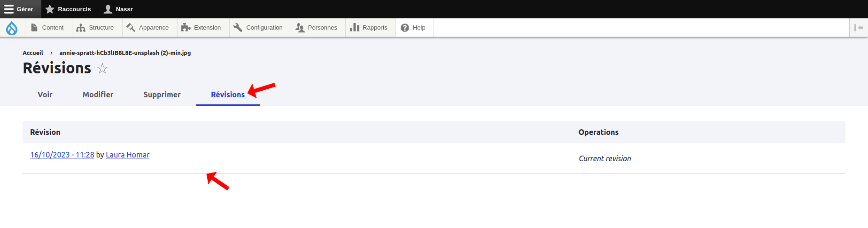Open the Help question-mark menu

pyautogui.click(x=413, y=28)
